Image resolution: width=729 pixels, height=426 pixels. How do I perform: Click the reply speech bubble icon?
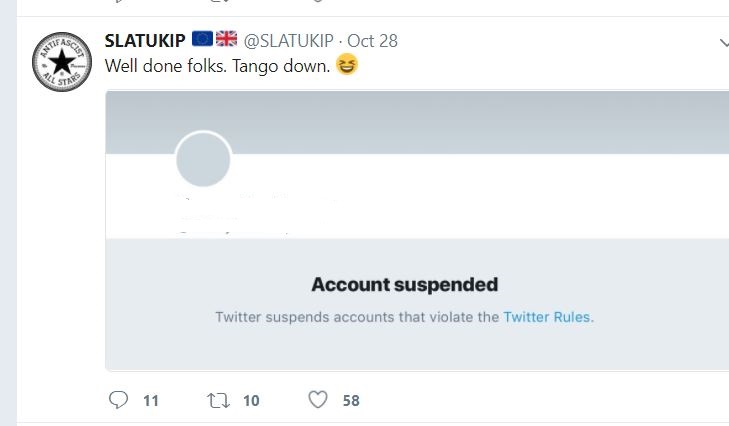point(118,400)
